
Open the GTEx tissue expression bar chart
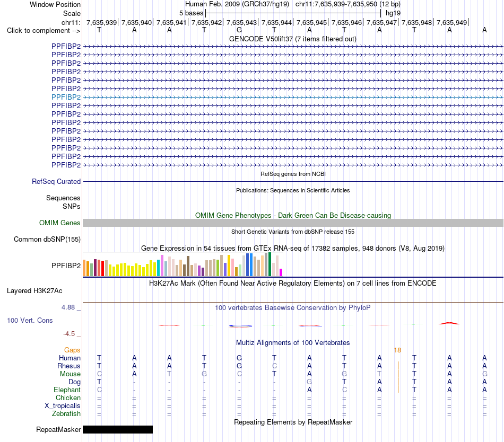183,264
